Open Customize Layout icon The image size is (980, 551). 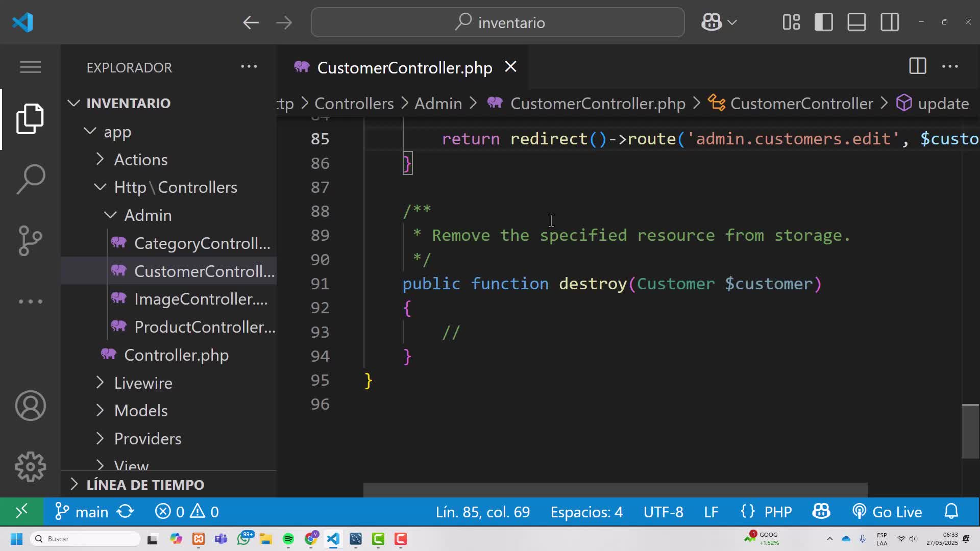pyautogui.click(x=791, y=22)
